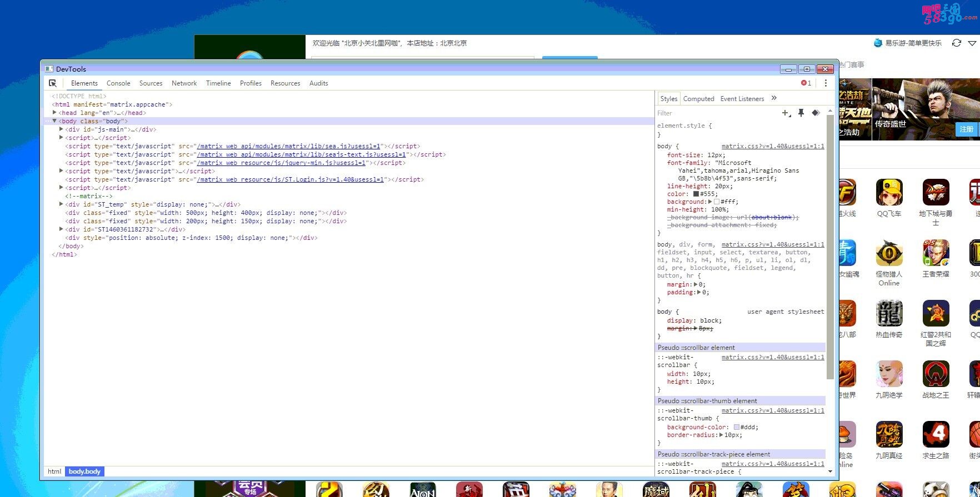Expand the background shorthand property triangle

[710, 202]
